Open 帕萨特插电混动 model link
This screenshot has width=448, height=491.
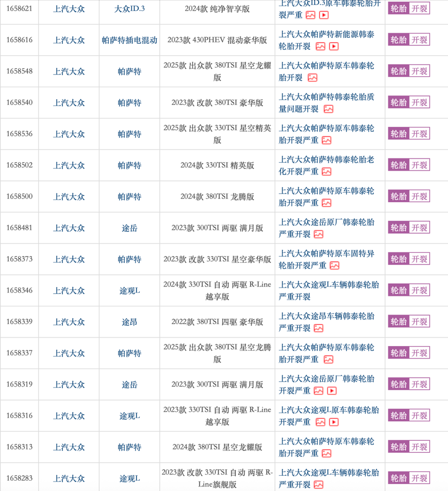click(129, 40)
